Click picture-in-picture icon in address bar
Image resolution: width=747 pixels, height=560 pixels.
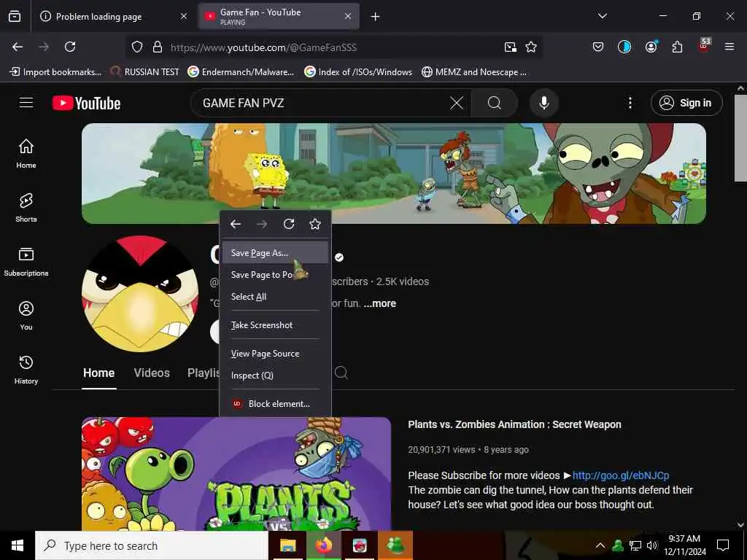(510, 47)
